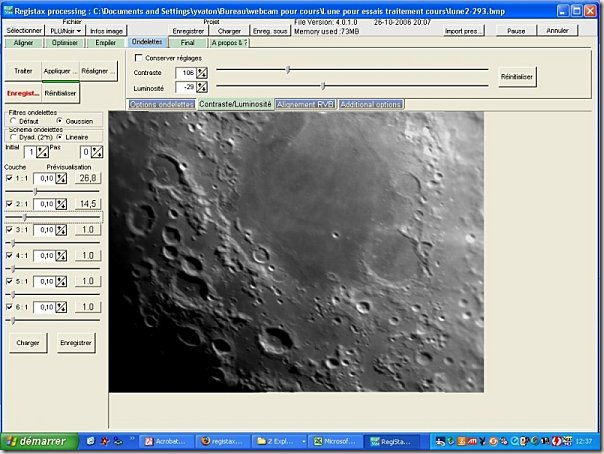Click the Pause button
Screen dimensions: 604x454
(516, 31)
